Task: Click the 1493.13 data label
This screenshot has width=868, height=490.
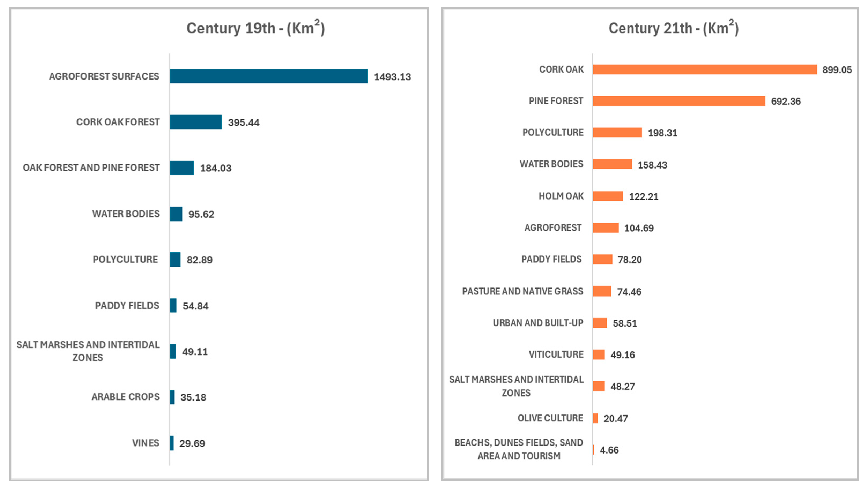Action: (392, 77)
